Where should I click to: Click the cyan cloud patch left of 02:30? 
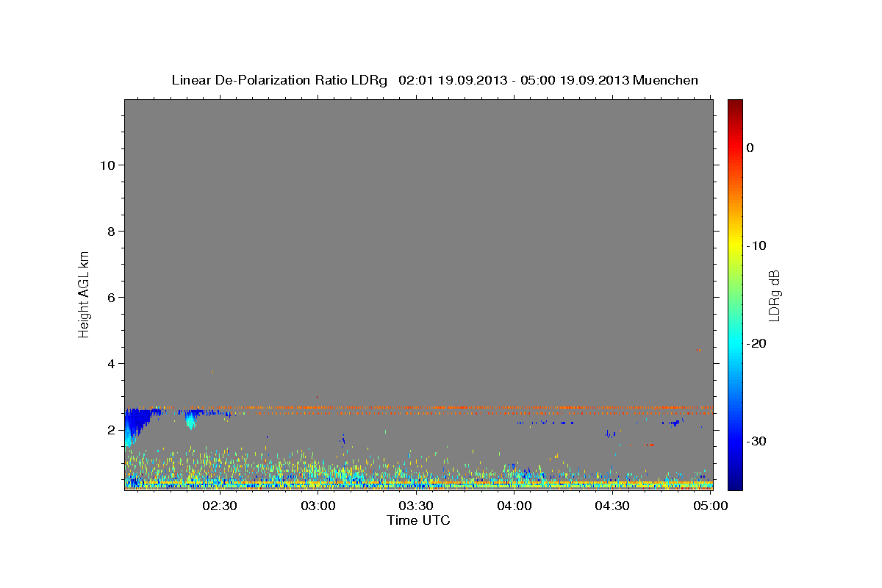click(191, 421)
